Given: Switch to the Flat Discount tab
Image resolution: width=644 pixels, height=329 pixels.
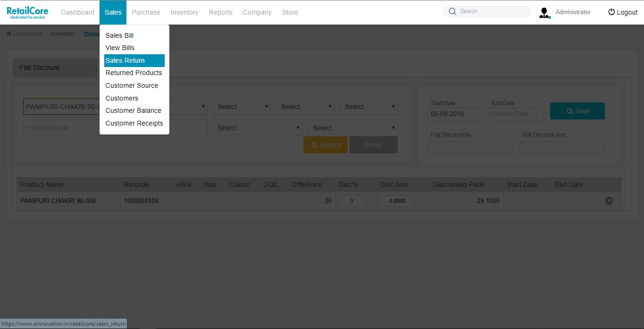Looking at the screenshot, I should point(55,68).
